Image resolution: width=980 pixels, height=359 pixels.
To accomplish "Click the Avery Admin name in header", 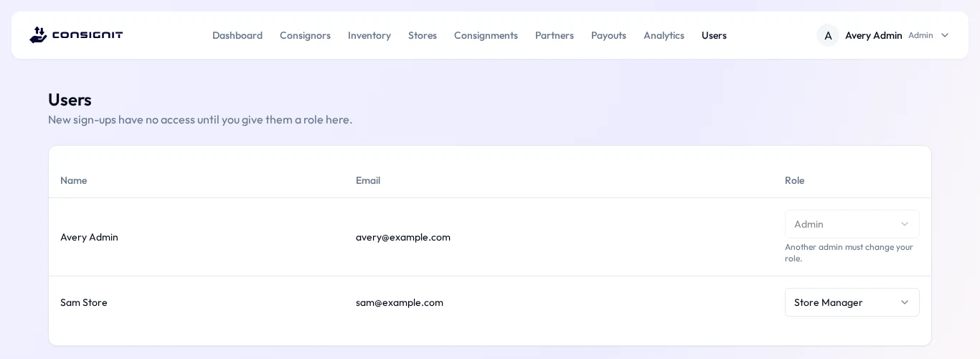I will pos(873,35).
